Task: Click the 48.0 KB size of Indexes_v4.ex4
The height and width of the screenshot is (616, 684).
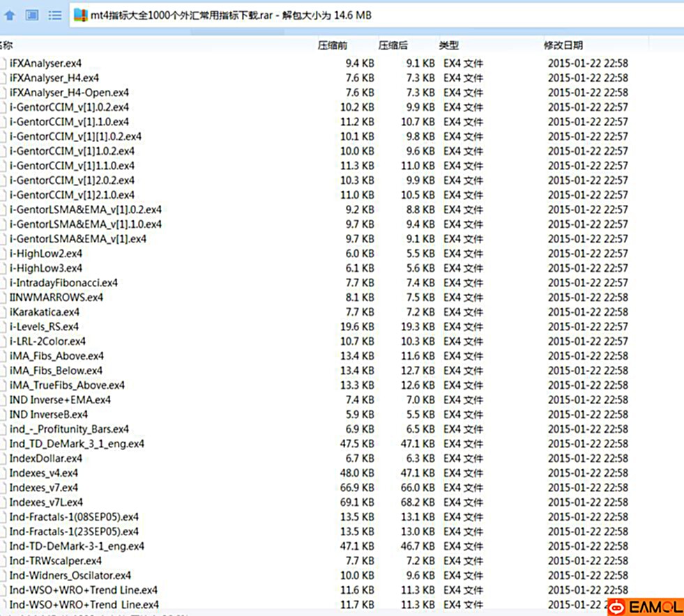Action: coord(357,473)
